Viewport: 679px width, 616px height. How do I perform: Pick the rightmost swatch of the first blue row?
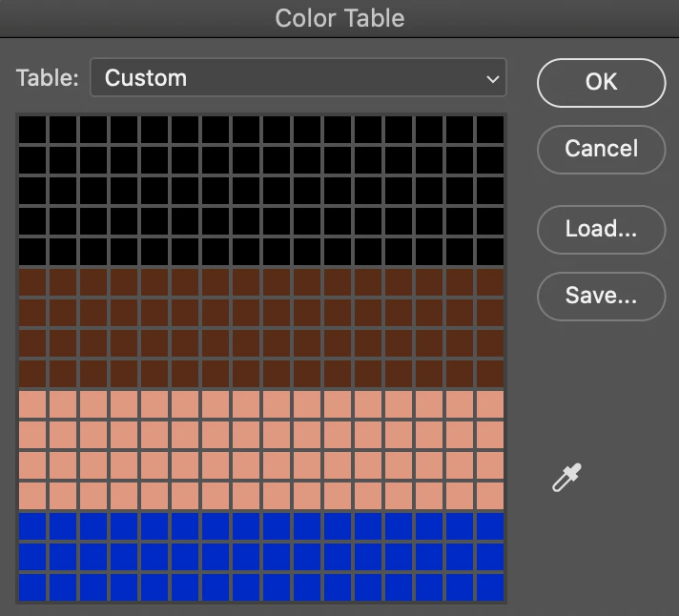pos(490,525)
